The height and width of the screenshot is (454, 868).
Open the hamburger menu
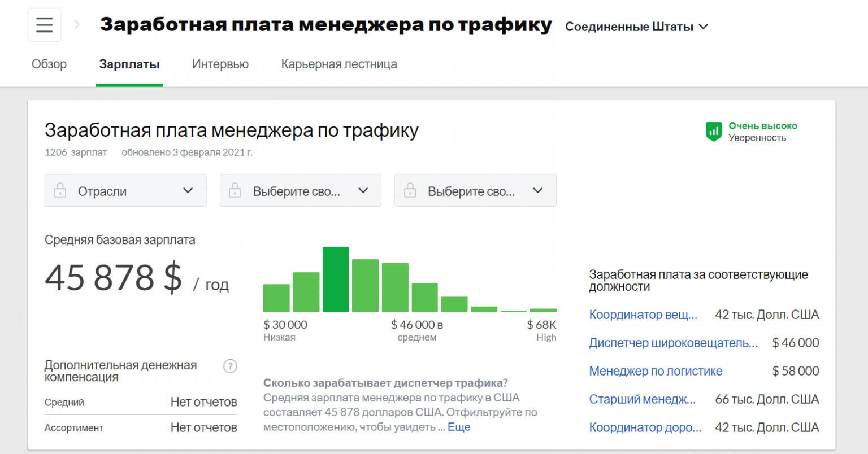coord(44,25)
